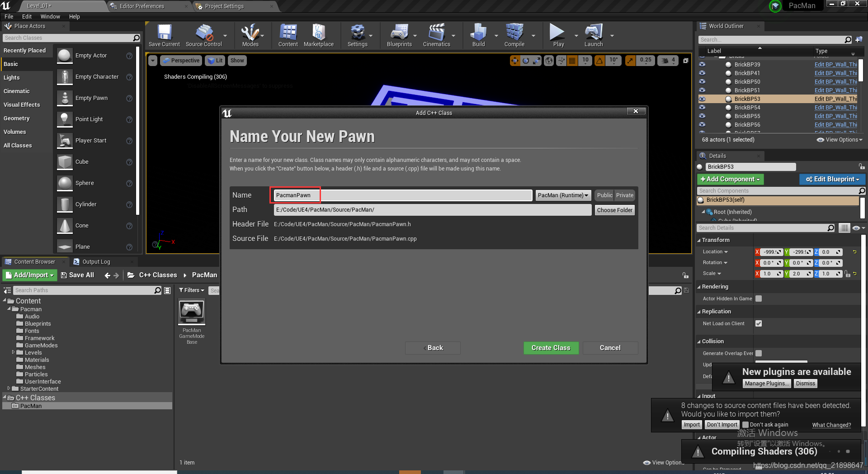Screen dimensions: 868x474
Task: Check Don't ask again checkbox
Action: coord(745,425)
